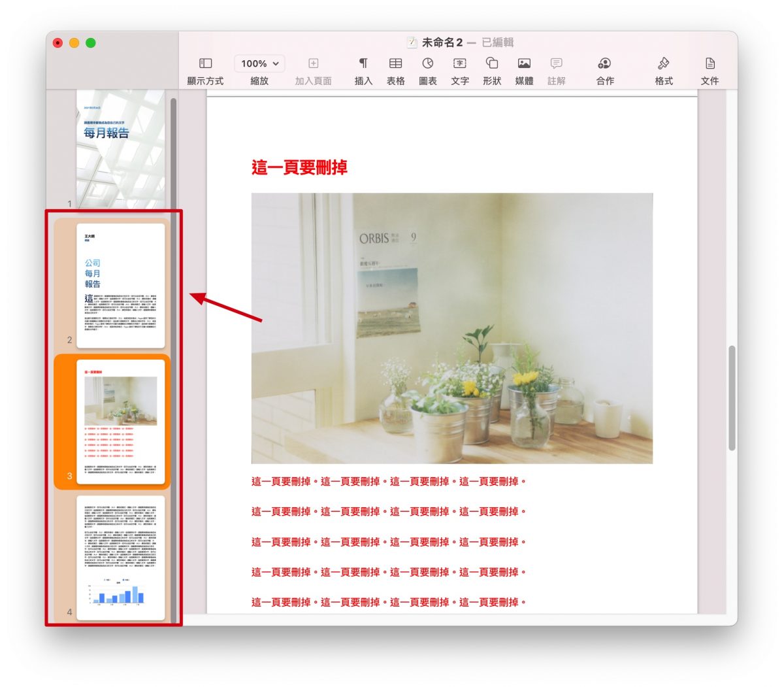This screenshot has width=784, height=687.
Task: Click the 合作 collaborate button
Action: tap(605, 71)
